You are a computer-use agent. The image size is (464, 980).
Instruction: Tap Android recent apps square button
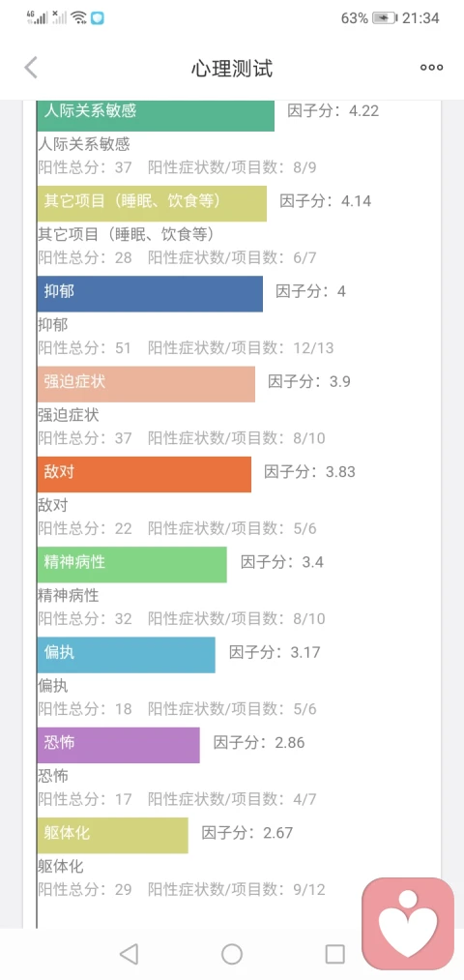point(334,954)
